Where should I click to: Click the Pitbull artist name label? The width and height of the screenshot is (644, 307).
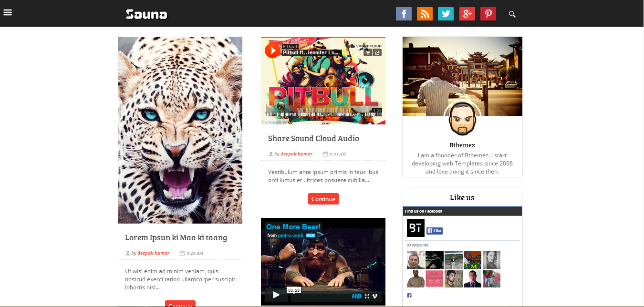290,46
